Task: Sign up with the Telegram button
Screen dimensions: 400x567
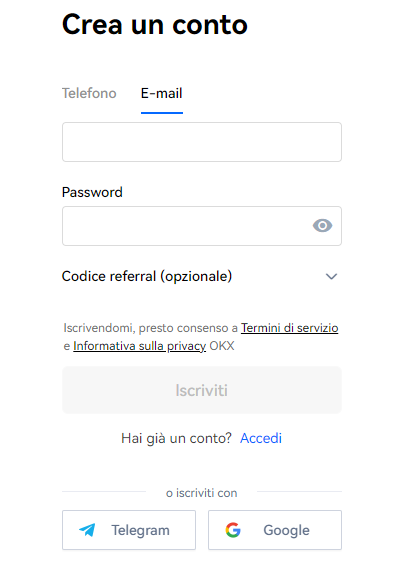Action: [129, 530]
